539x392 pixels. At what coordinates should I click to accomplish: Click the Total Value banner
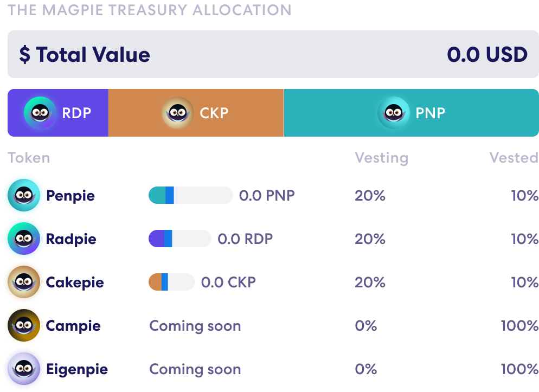(x=273, y=54)
